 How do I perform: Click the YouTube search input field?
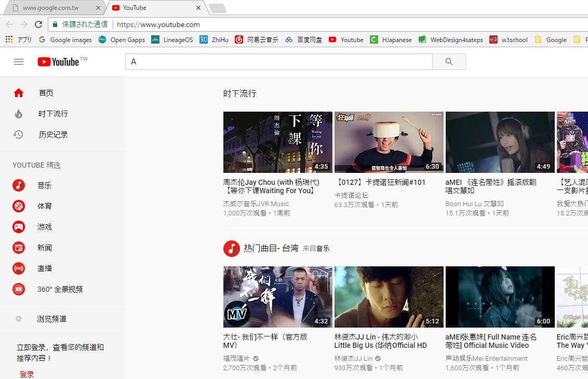point(278,61)
